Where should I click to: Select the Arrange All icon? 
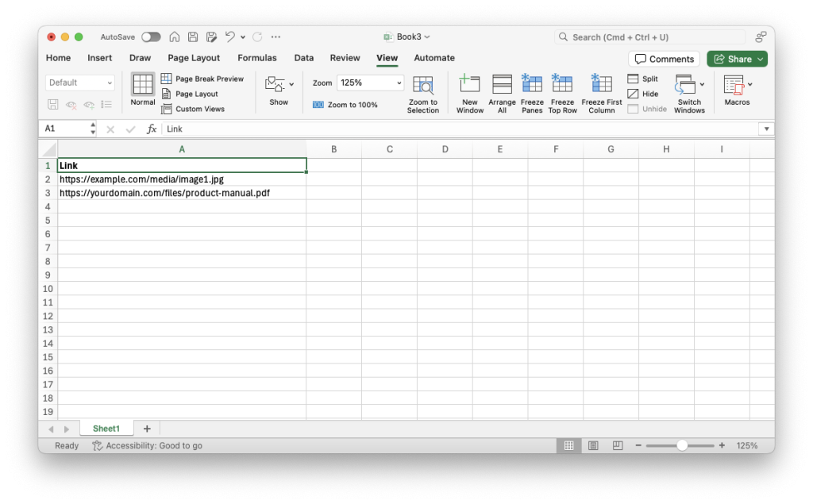coord(502,91)
